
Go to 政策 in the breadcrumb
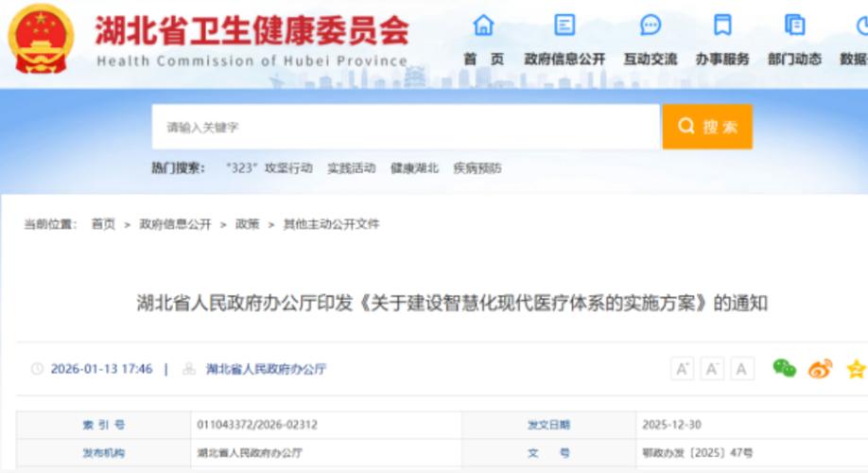coord(248,224)
